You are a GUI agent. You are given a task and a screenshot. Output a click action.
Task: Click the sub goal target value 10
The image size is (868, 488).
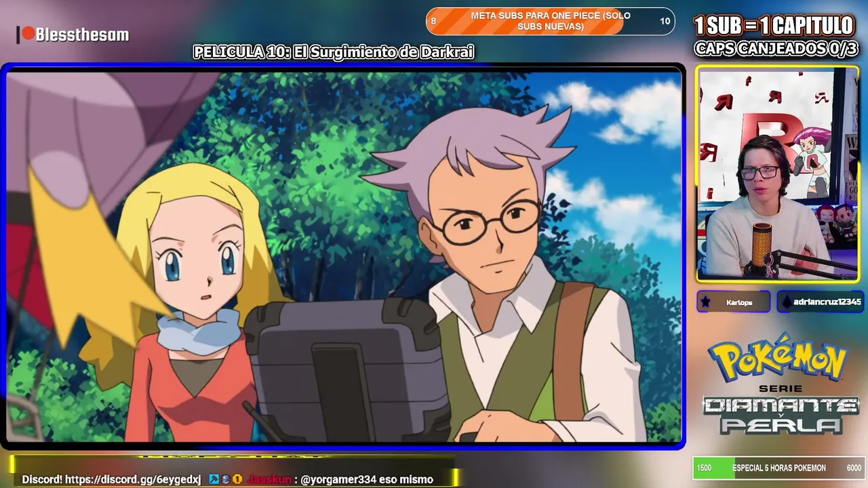[x=665, y=21]
